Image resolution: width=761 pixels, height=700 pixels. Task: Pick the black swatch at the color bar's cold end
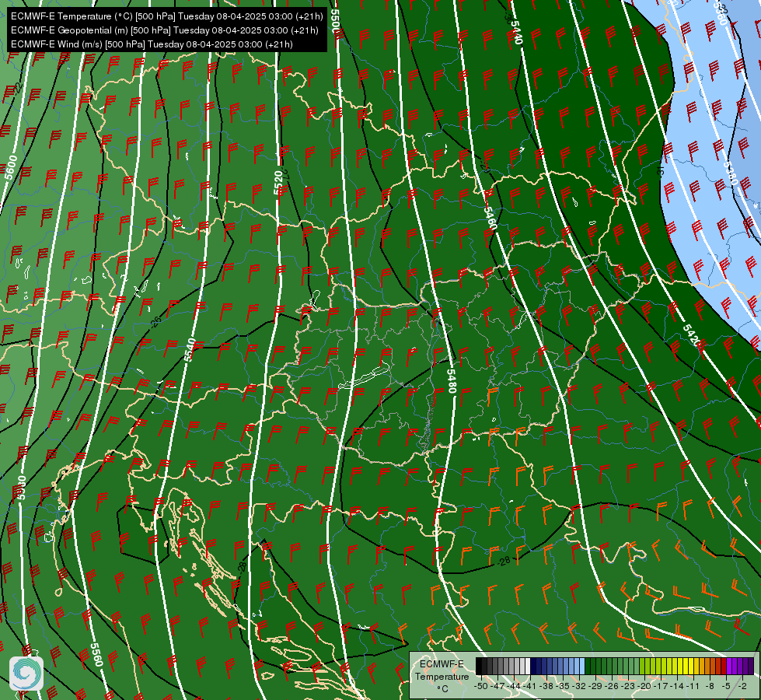coord(479,666)
